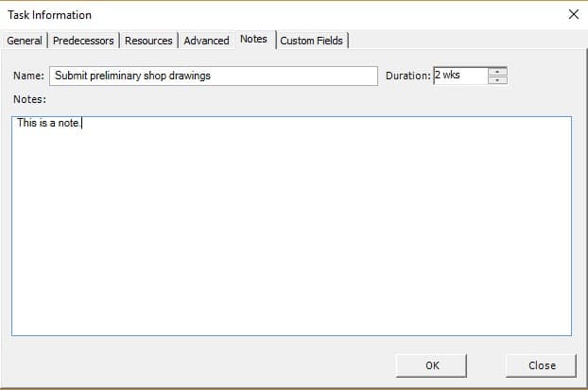
Task: Open the Custom Fields tab
Action: pos(311,41)
